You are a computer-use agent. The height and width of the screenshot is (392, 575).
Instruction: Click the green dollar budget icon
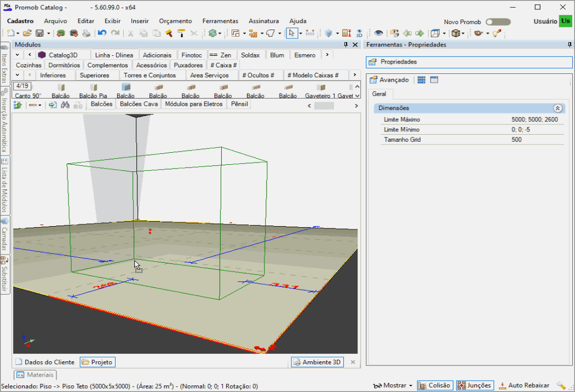212,33
